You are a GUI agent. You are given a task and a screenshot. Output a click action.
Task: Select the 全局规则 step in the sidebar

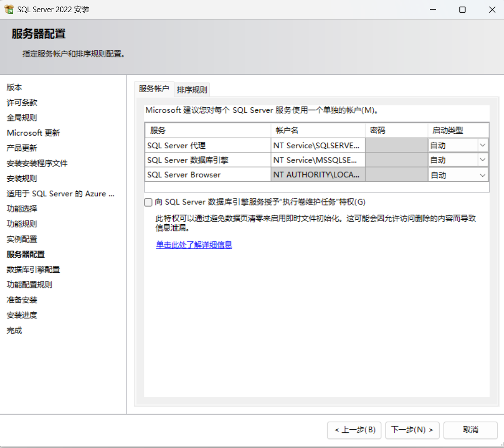[x=22, y=117]
